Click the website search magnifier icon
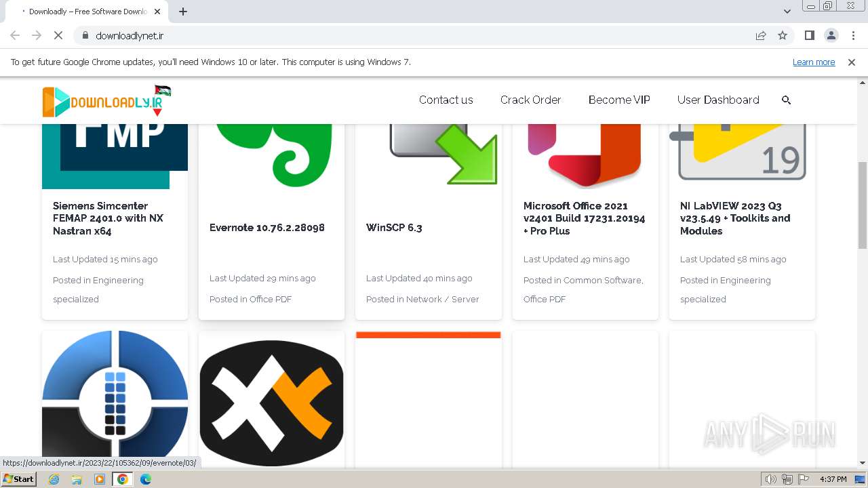Screen dimensions: 868x488 coord(787,100)
